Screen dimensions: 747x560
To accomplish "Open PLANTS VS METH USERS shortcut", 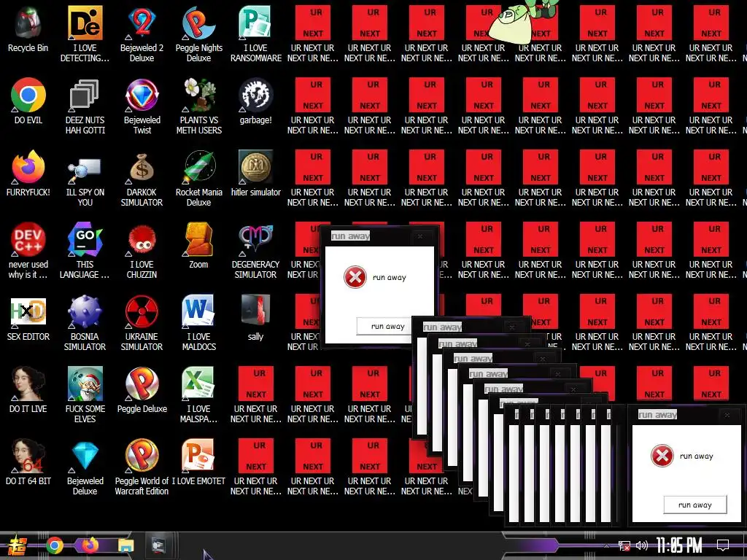I will coord(198,96).
